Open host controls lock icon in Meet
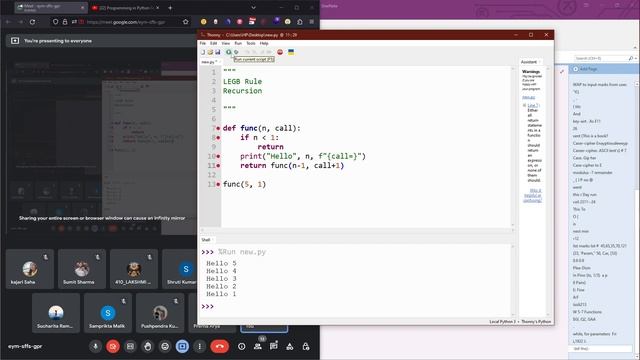 tap(306, 347)
